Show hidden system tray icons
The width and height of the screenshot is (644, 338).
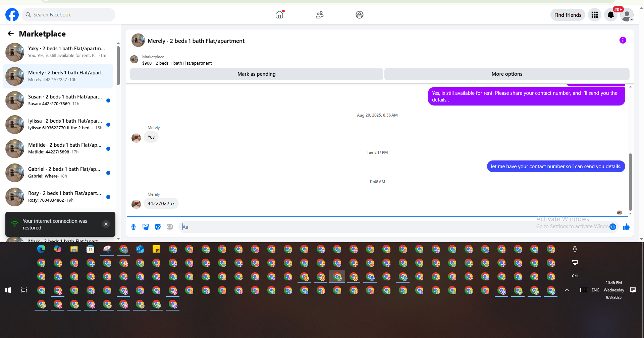click(x=567, y=290)
